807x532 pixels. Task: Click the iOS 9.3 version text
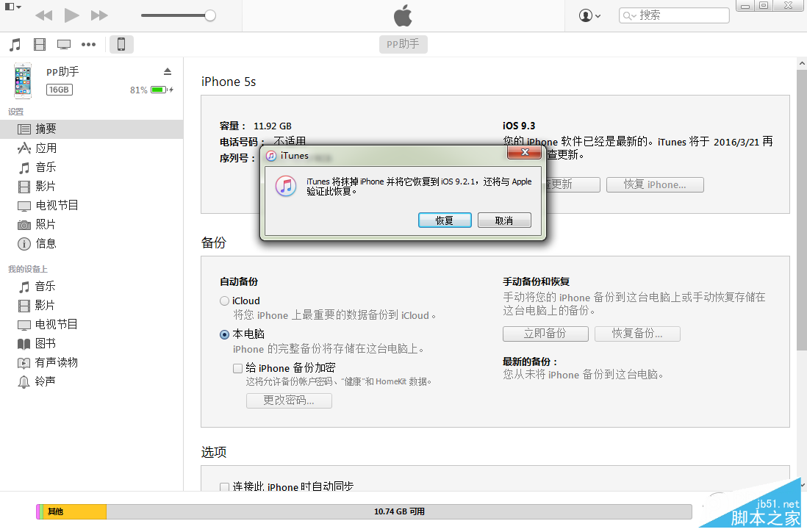(x=519, y=126)
